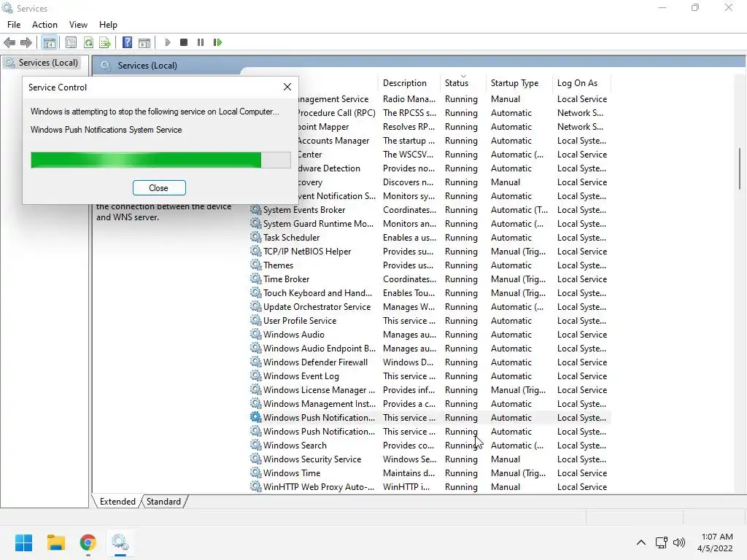Click the 'Automatic (T...' startup type cell
Image resolution: width=747 pixels, height=560 pixels.
(519, 209)
